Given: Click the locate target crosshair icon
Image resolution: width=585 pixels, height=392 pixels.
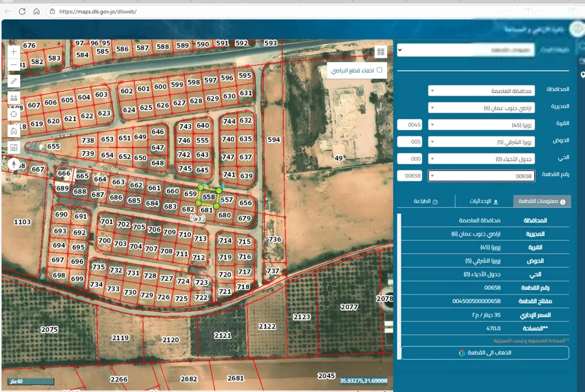Looking at the screenshot, I should (14, 114).
